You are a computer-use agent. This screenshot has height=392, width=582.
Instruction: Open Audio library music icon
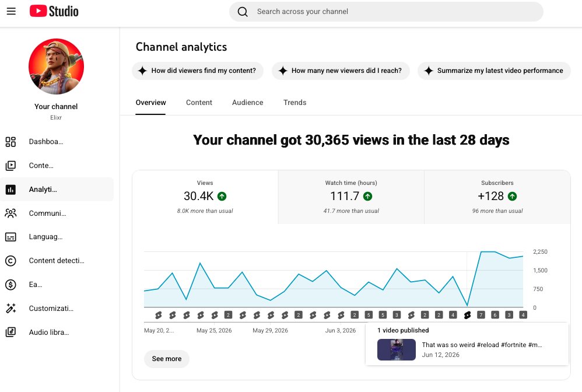(x=10, y=332)
